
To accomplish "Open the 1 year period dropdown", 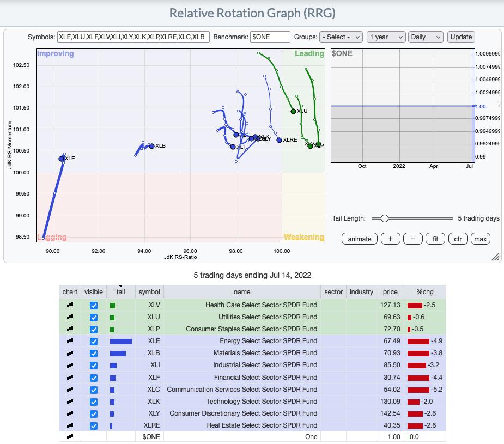I will (386, 37).
